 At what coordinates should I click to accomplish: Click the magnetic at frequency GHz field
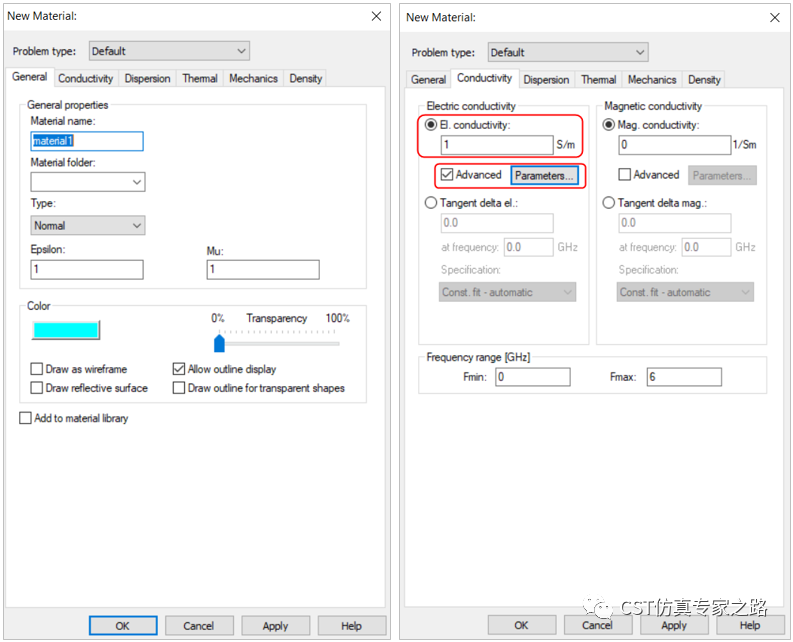pyautogui.click(x=707, y=247)
